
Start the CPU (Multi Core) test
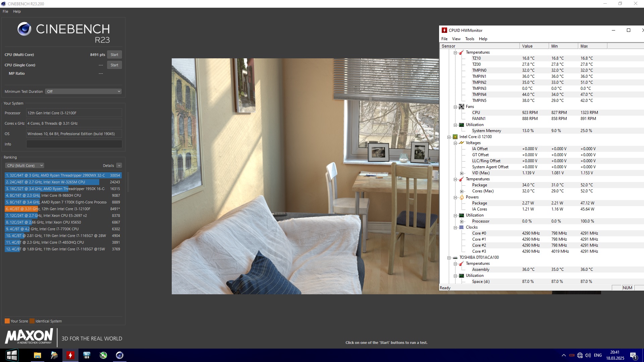114,55
